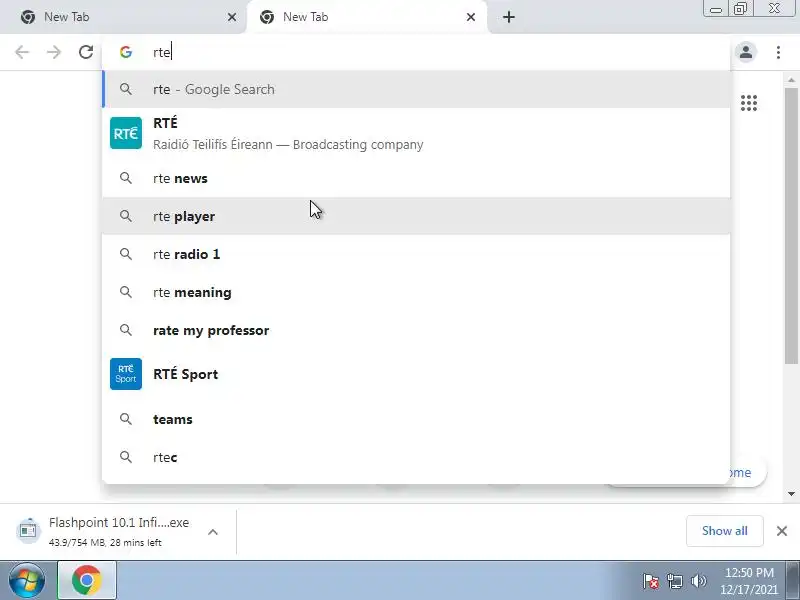Close the first New Tab
This screenshot has height=600, width=800.
[x=232, y=17]
